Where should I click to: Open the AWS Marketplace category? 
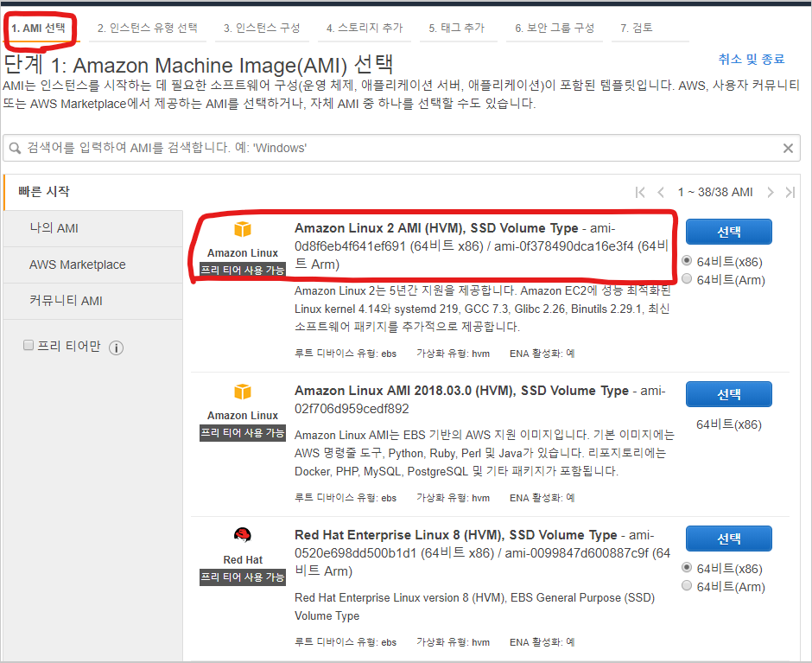coord(93,265)
